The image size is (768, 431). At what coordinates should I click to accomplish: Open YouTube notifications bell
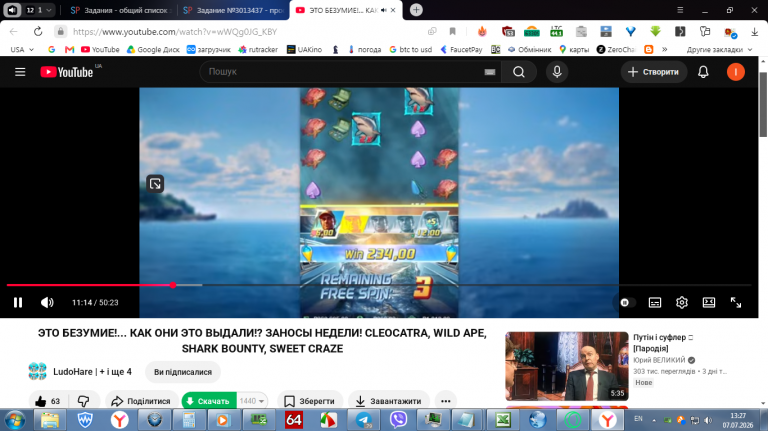tap(703, 72)
